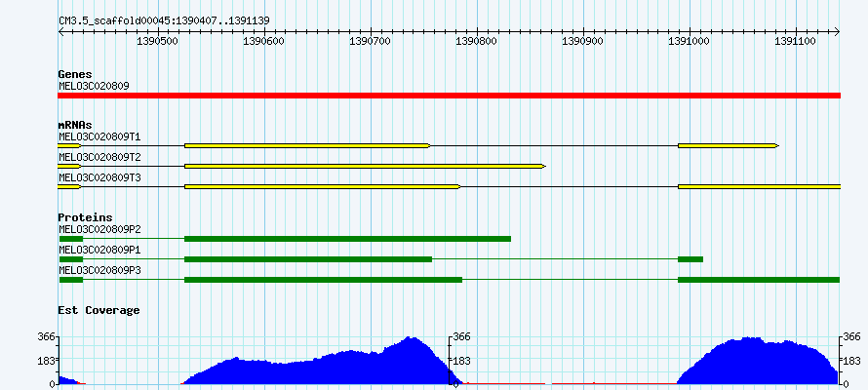Click the 183 value on the middle coverage axis

(462, 361)
